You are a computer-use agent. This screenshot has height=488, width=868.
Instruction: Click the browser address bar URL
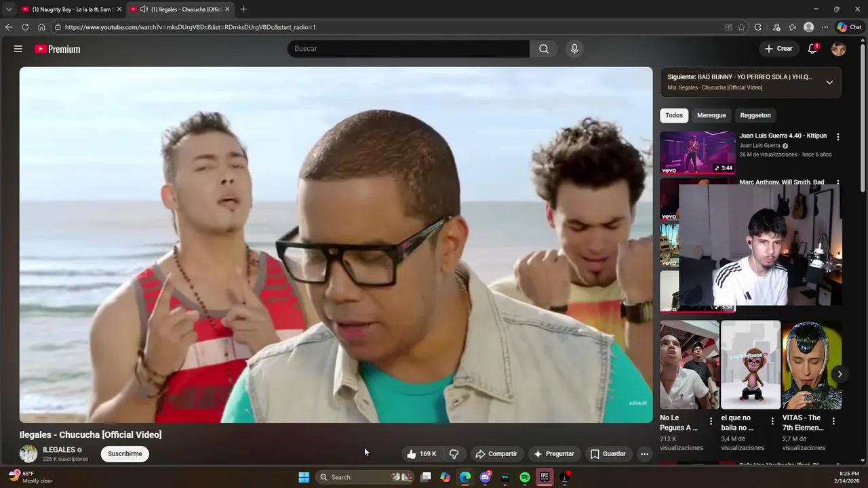(x=191, y=27)
